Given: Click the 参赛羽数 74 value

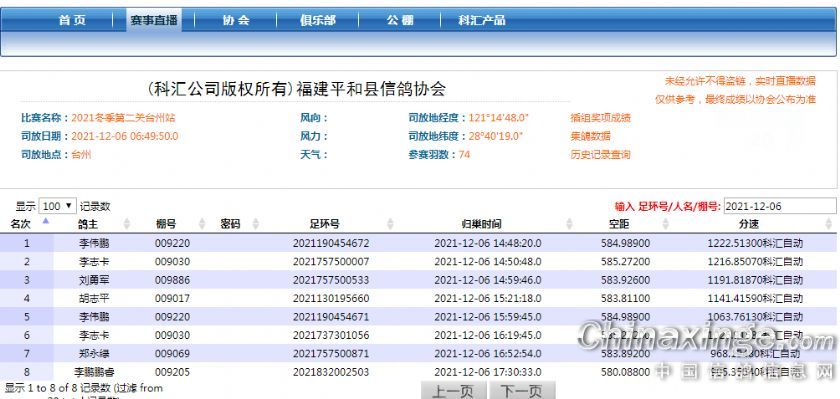Looking at the screenshot, I should click(464, 155).
